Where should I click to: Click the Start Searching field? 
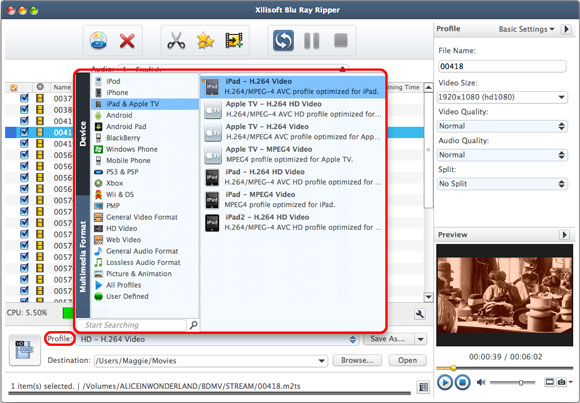[131, 325]
